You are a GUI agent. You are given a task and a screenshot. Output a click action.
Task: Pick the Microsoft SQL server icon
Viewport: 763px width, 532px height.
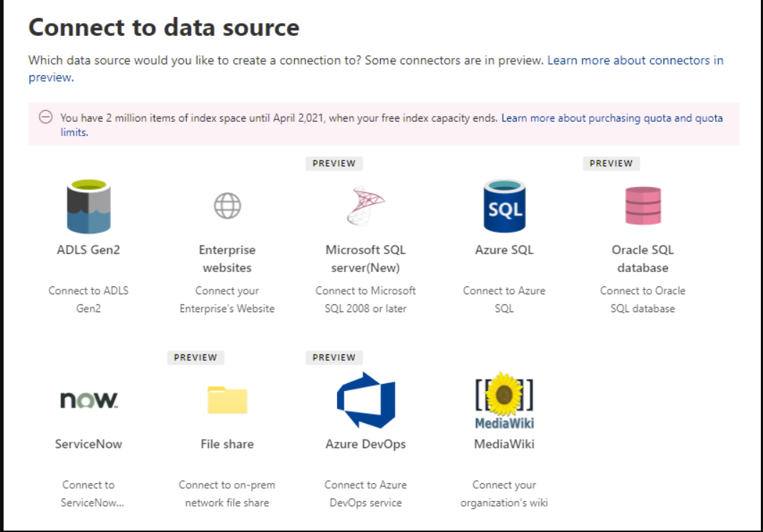click(x=366, y=206)
